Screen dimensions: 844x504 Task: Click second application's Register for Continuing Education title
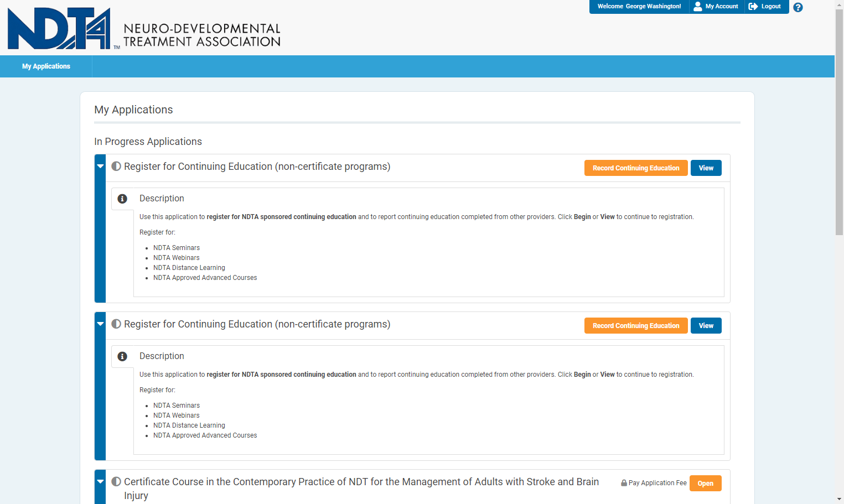[x=257, y=324]
